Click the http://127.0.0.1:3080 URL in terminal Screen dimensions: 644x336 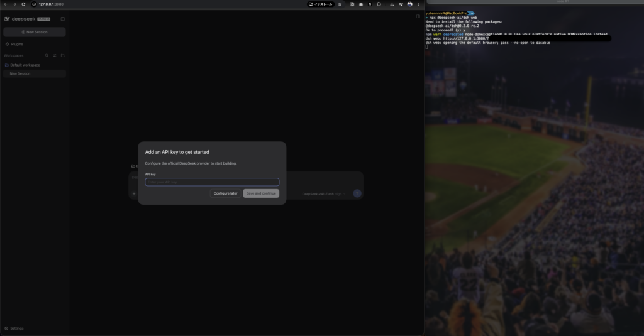click(466, 38)
